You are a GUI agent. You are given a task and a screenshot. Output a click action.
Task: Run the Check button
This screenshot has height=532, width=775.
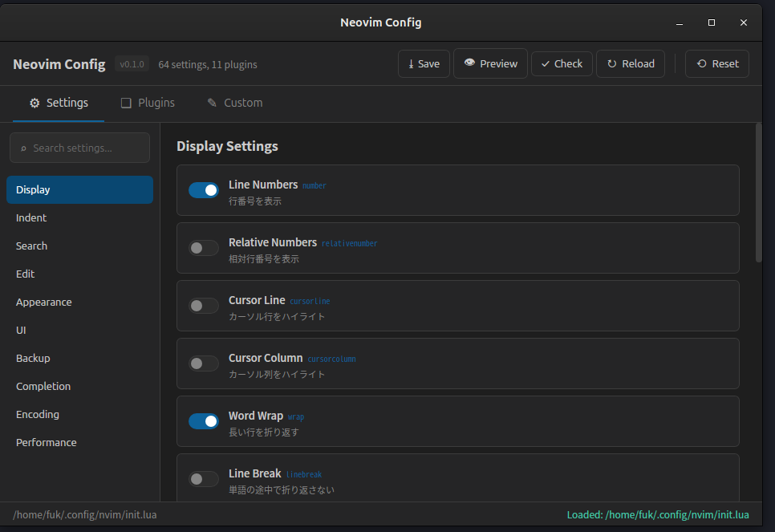562,63
